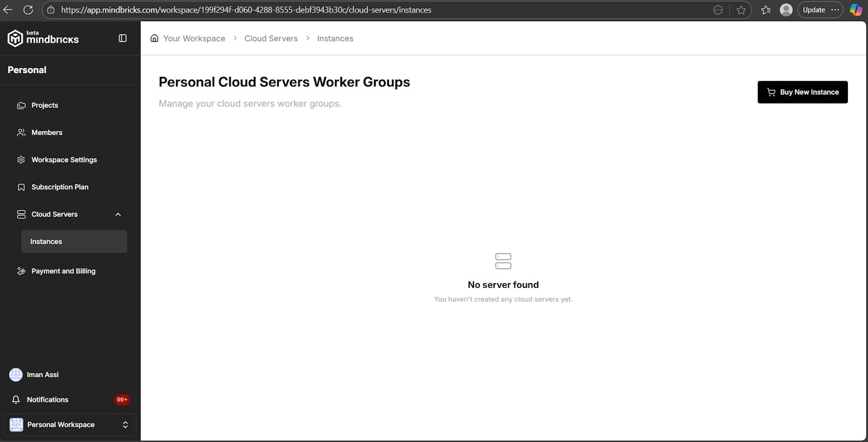The height and width of the screenshot is (442, 868).
Task: Collapse the Cloud Servers chevron
Action: 118,215
